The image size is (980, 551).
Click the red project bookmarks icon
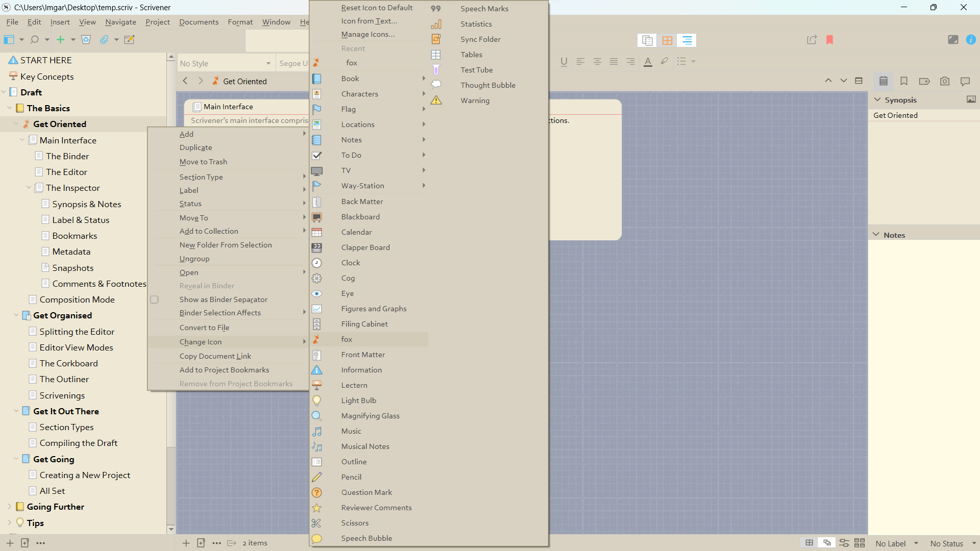tap(830, 40)
